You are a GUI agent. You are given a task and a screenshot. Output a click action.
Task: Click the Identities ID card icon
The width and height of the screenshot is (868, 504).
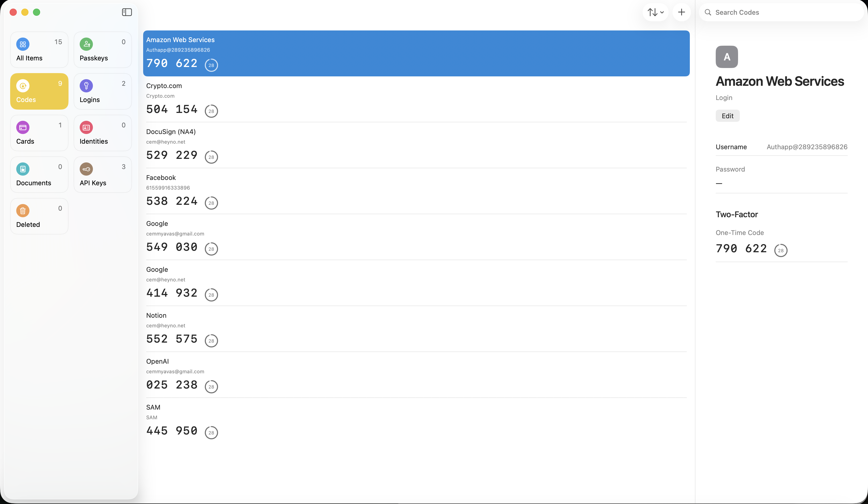[86, 127]
